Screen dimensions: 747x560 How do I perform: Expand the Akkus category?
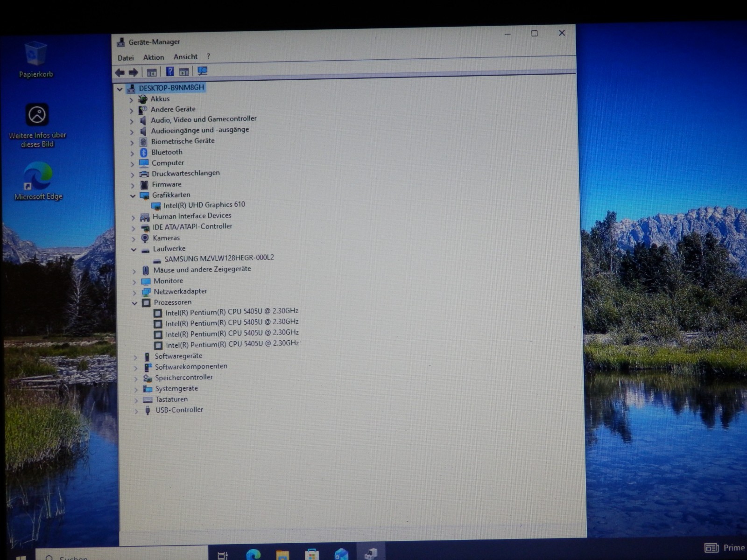tap(131, 100)
